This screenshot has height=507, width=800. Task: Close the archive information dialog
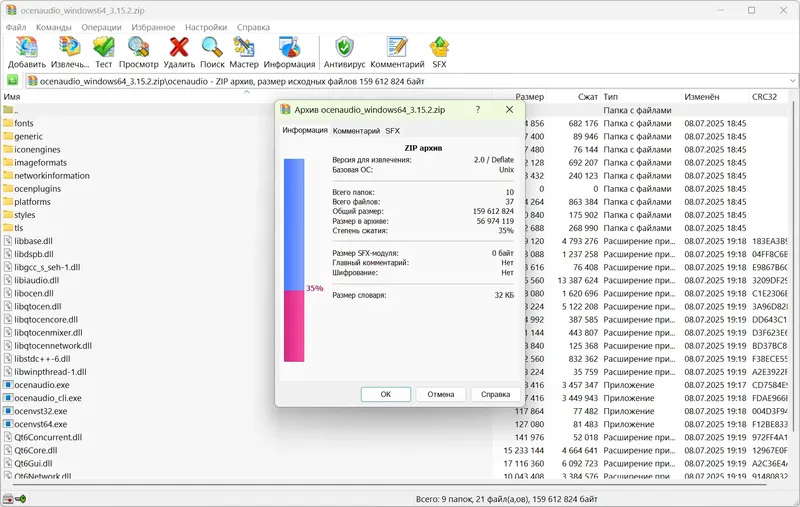point(509,109)
